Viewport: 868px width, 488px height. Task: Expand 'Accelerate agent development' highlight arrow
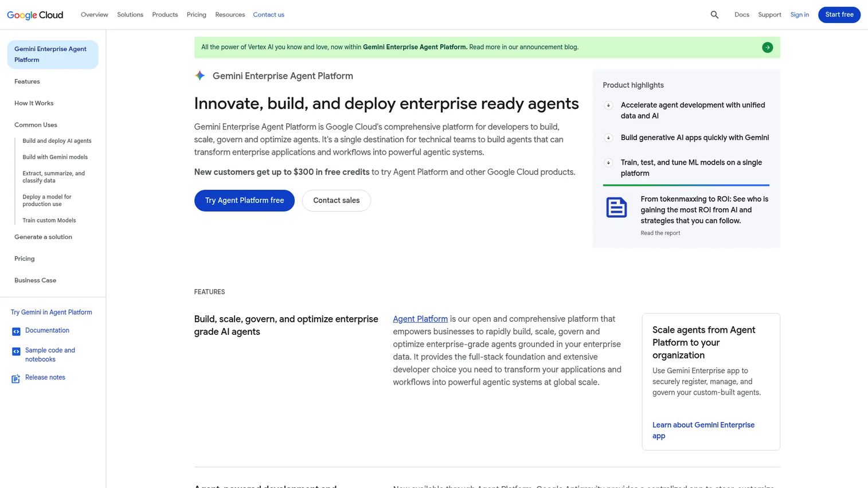pos(608,106)
